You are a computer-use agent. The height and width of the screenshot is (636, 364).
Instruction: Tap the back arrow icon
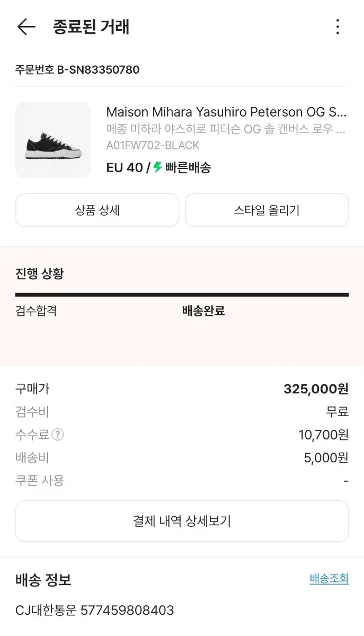tap(25, 27)
